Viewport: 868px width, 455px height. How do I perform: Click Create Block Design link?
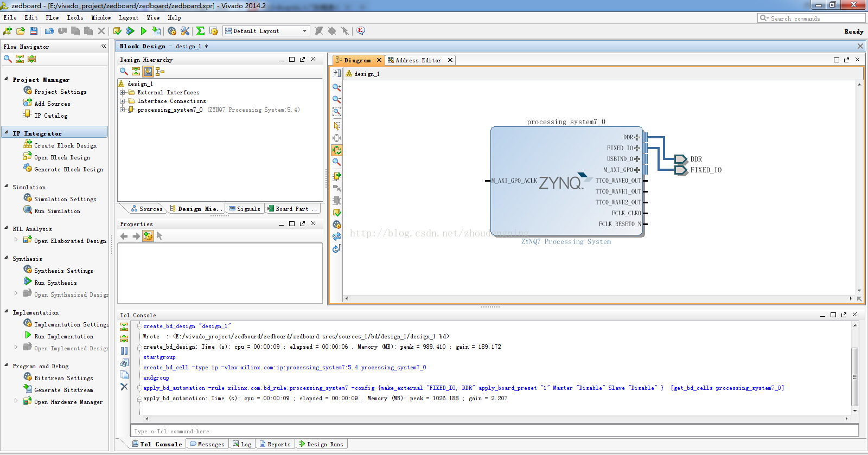[65, 145]
